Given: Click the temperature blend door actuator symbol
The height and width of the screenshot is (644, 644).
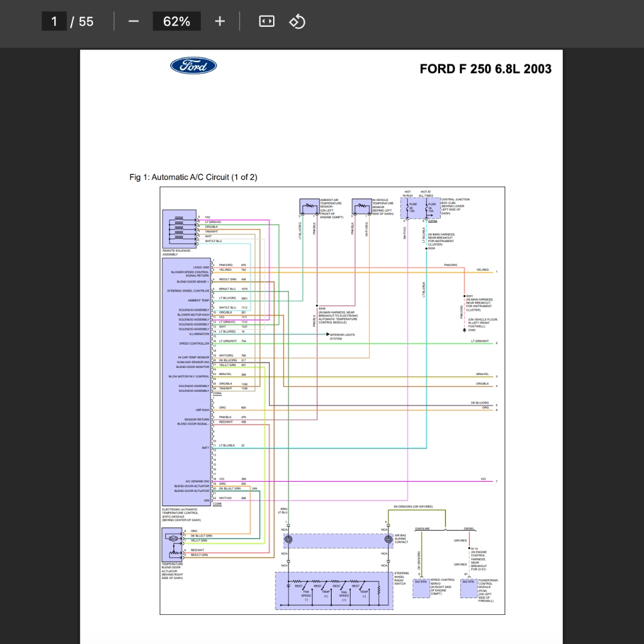Looking at the screenshot, I should click(x=172, y=544).
